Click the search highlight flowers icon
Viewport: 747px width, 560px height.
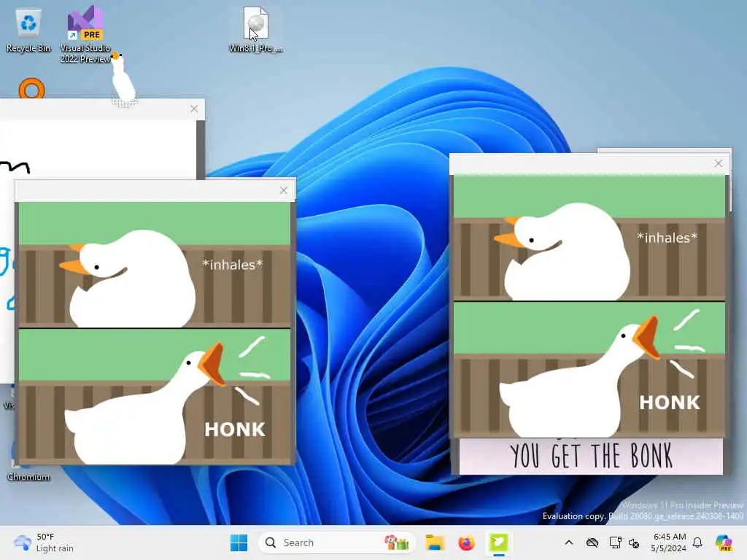click(396, 542)
